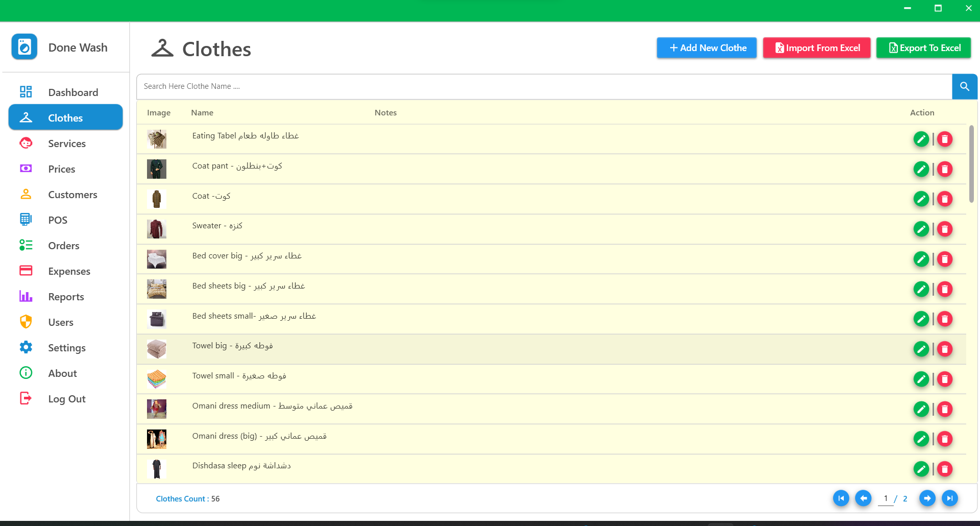Click the previous page arrow
The width and height of the screenshot is (980, 526).
(863, 498)
